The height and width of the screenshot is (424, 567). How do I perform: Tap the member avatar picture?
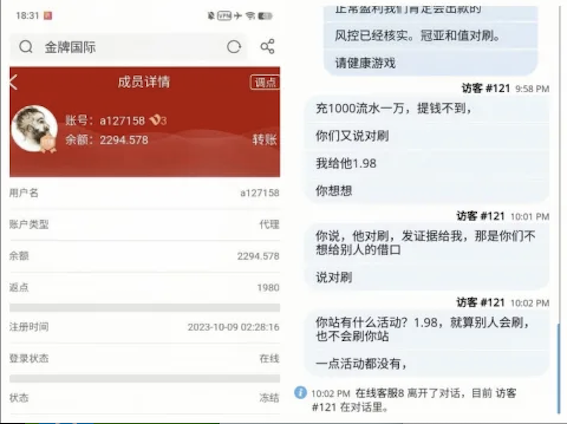point(34,128)
